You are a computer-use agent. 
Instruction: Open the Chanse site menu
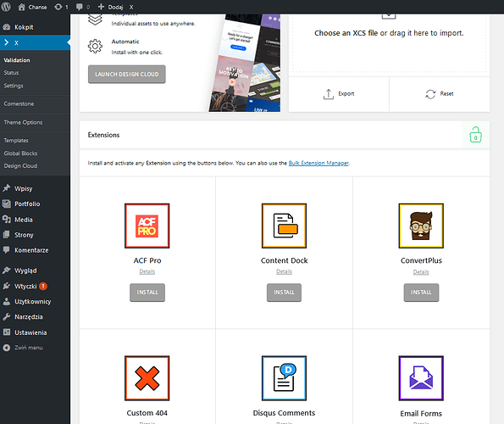[32, 7]
